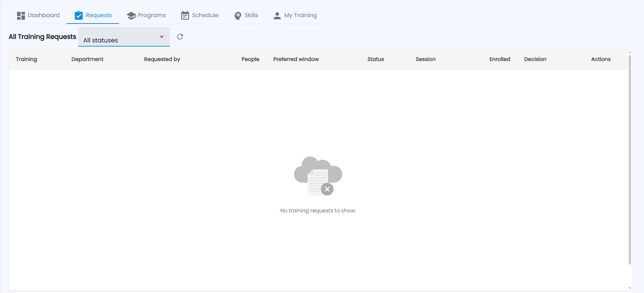Click the Status column header
Viewport: 644px width, 293px height.
point(376,59)
